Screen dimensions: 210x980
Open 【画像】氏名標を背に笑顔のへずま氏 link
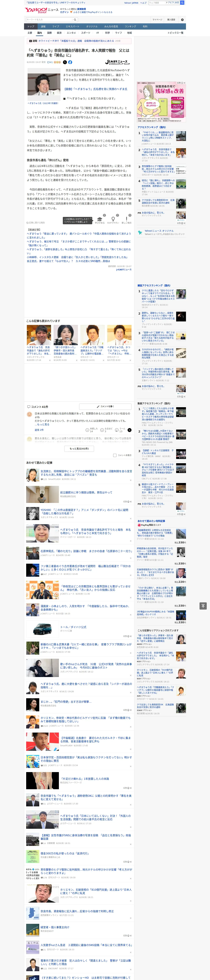[95, 89]
